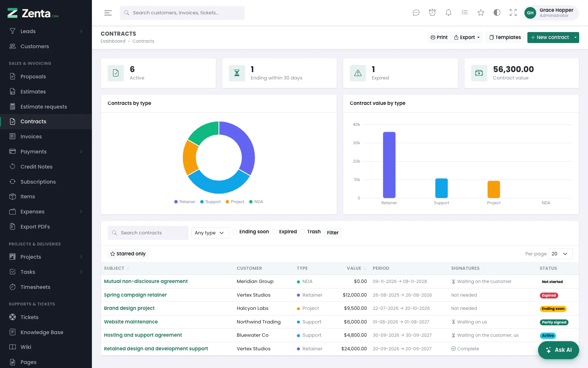588x368 pixels.
Task: Expand the Leads sidebar submenu
Action: pyautogui.click(x=81, y=31)
